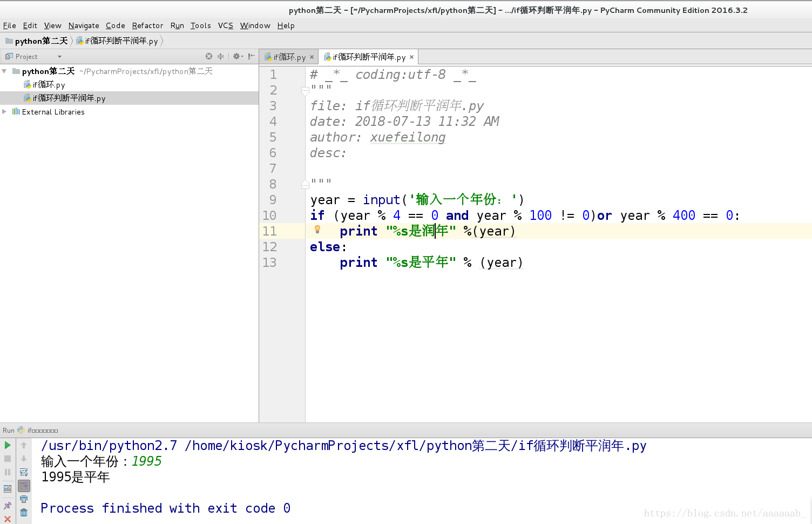Toggle Scroll to the End in console
The height and width of the screenshot is (524, 812).
24,486
